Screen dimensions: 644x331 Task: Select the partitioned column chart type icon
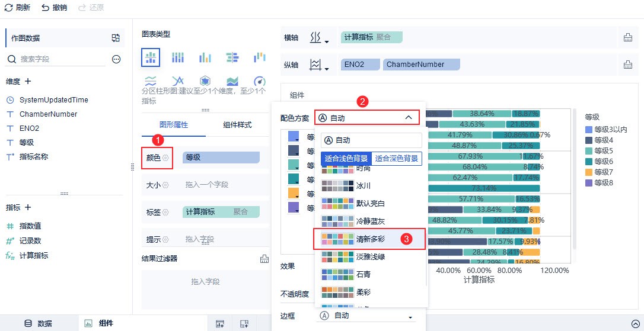pos(151,57)
